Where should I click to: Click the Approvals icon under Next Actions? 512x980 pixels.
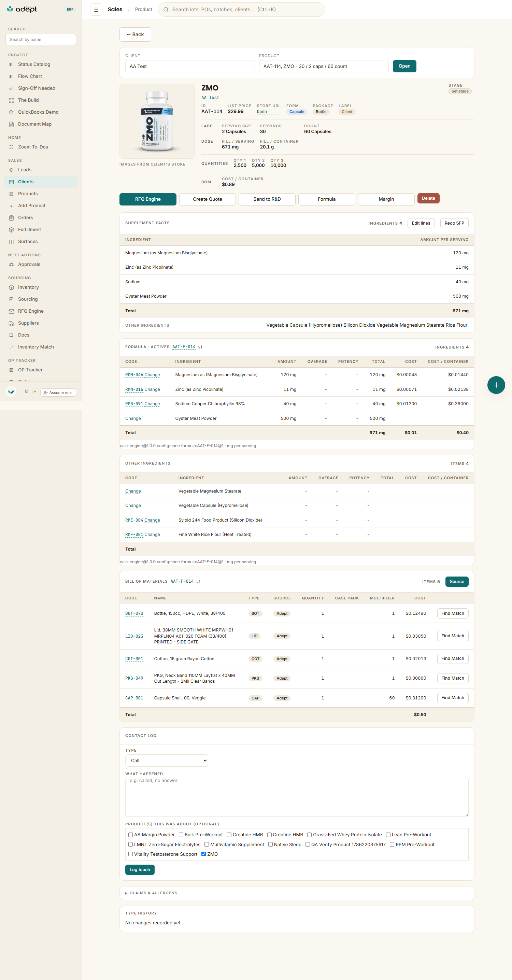[11, 265]
